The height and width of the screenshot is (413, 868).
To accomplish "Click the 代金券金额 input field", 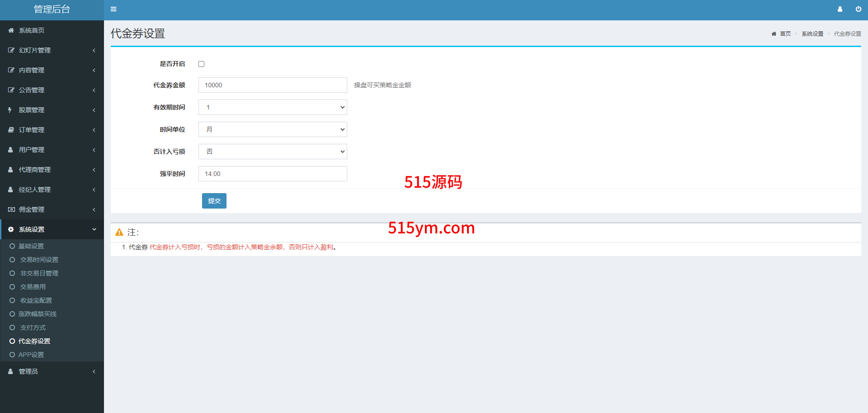I will tap(273, 85).
